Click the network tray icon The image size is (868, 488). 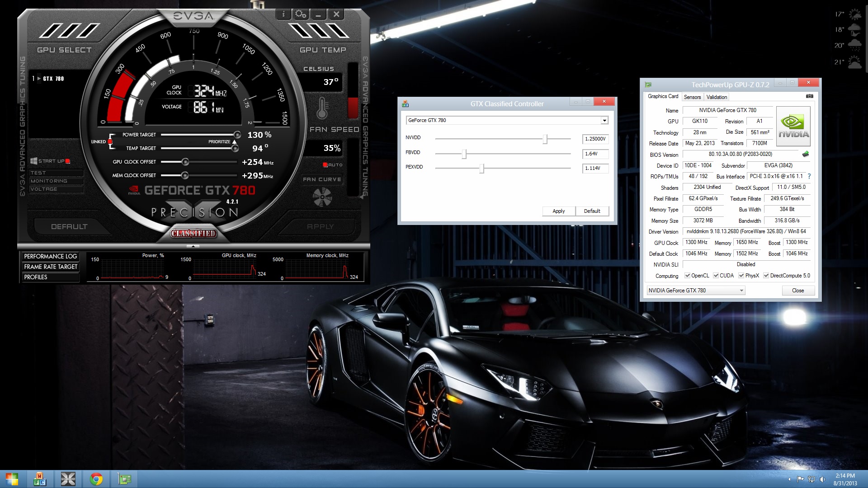point(811,479)
